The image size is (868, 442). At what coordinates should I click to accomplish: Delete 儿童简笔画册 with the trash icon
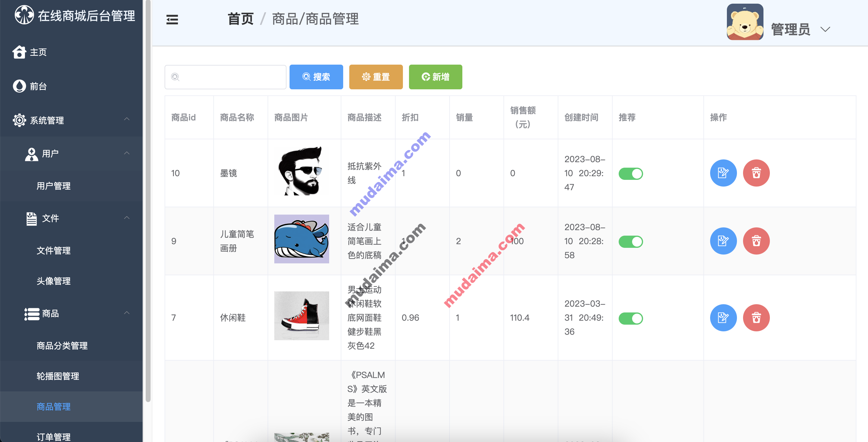tap(756, 241)
